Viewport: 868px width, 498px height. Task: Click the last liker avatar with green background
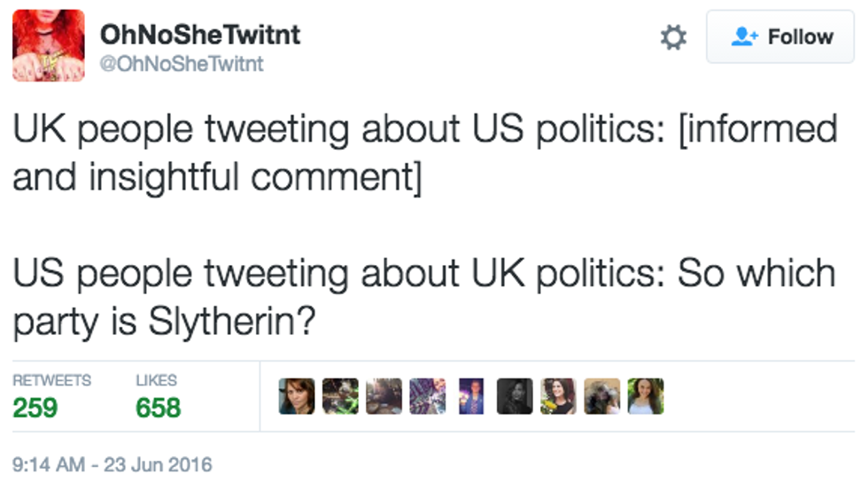[646, 396]
